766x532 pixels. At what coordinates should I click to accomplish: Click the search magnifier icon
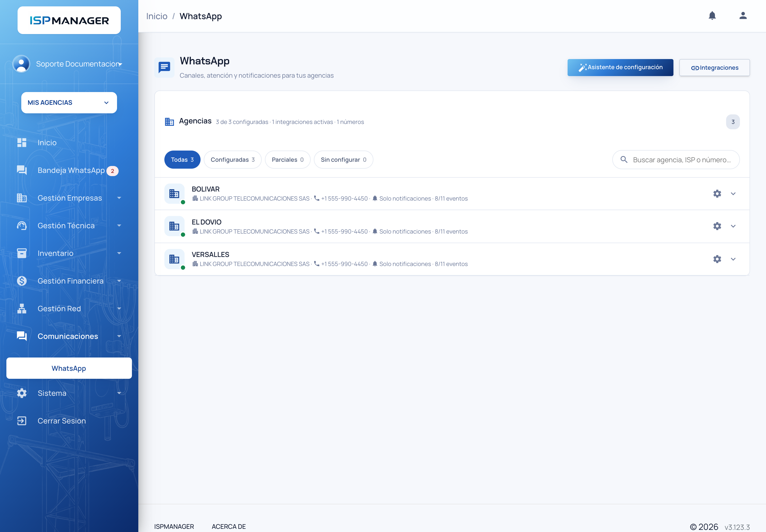[624, 160]
